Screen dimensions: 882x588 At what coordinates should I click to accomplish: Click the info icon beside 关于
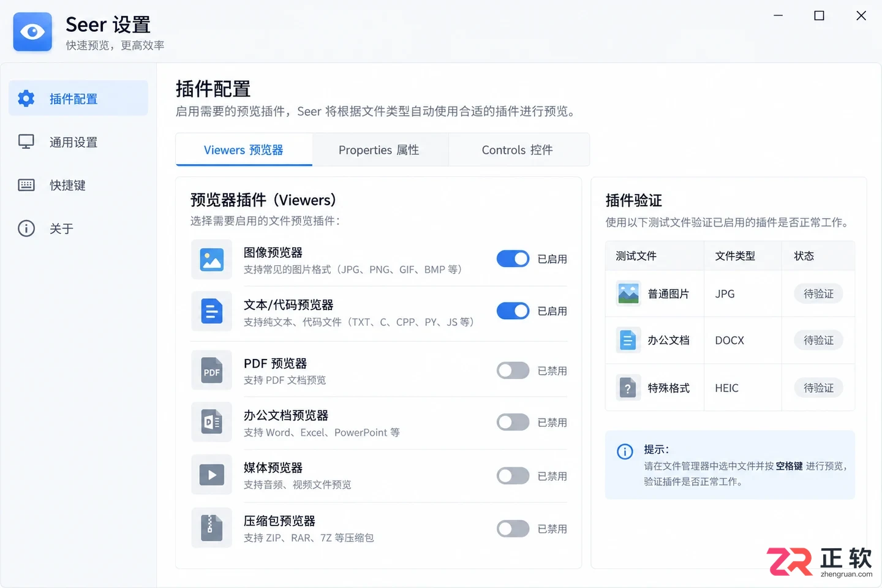[x=26, y=228]
